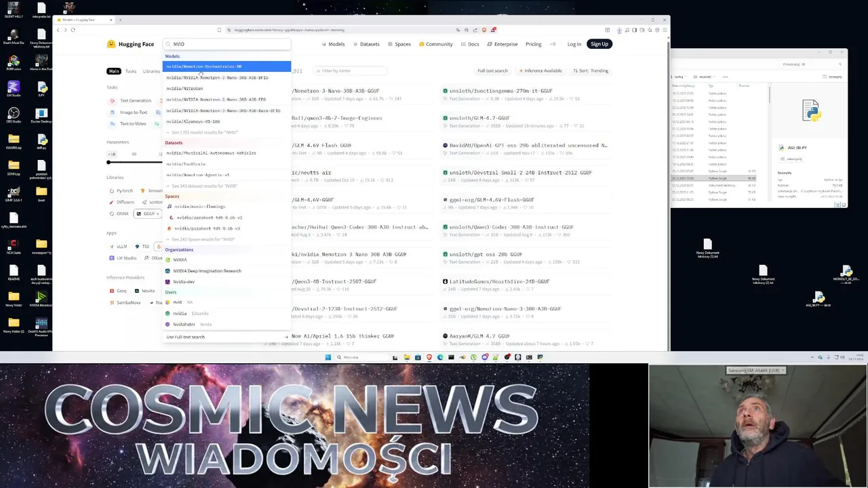Screen dimensions: 868x488
Task: Select the highlighted Python Script row in Explorer
Action: tap(714, 178)
